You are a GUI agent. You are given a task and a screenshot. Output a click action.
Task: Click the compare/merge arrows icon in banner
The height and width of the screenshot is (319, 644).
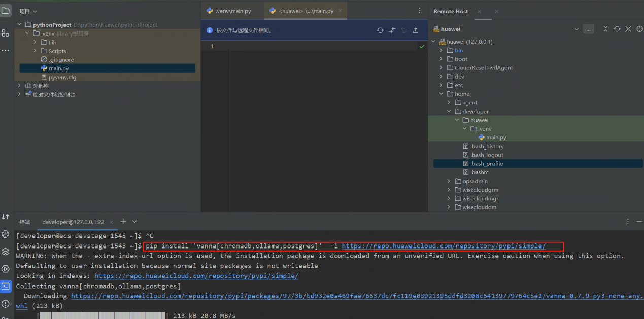click(x=392, y=30)
